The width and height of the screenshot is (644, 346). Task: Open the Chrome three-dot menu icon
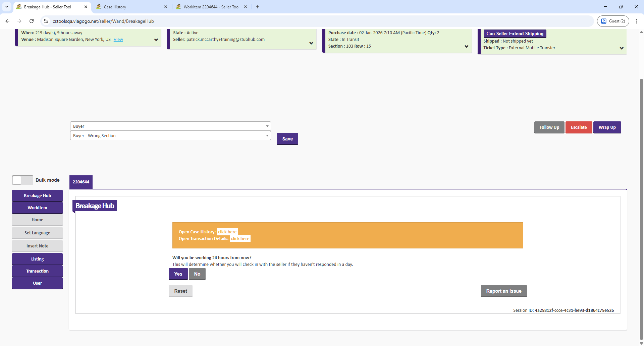(x=636, y=21)
